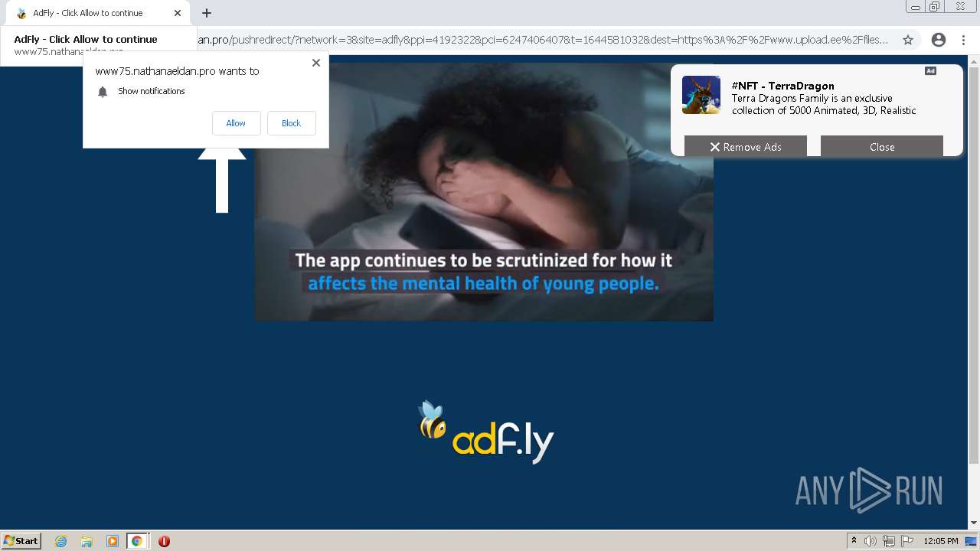Image resolution: width=980 pixels, height=551 pixels.
Task: Switch to Chrome in the taskbar
Action: click(x=137, y=541)
